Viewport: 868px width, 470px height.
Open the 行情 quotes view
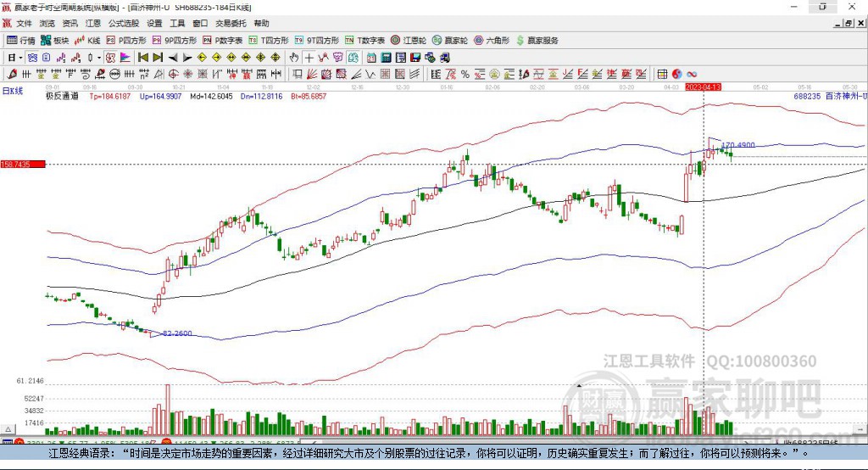(x=21, y=41)
